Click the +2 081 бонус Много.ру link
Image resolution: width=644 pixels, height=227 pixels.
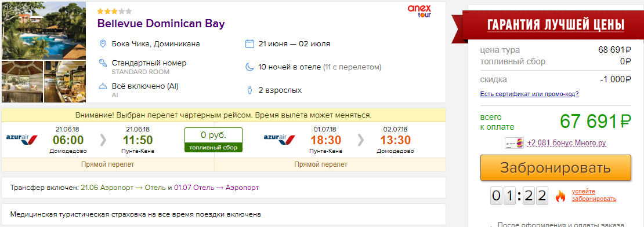[x=567, y=143]
